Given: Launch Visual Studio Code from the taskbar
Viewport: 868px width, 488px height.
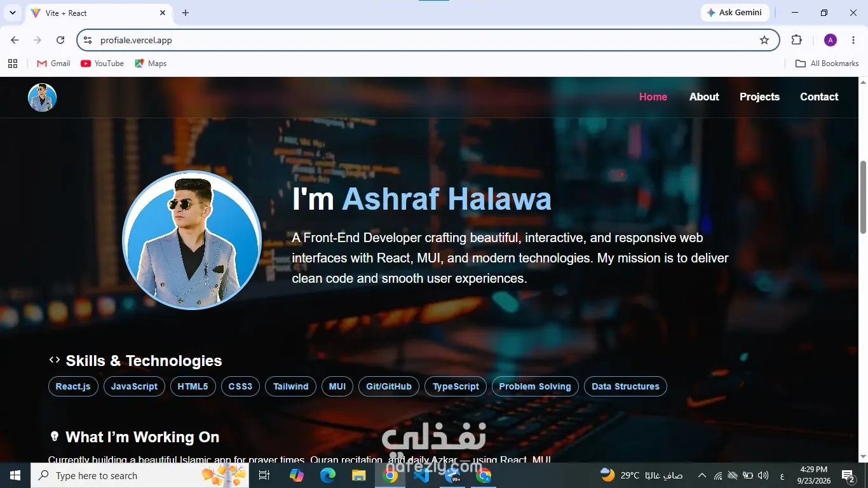Looking at the screenshot, I should point(421,475).
